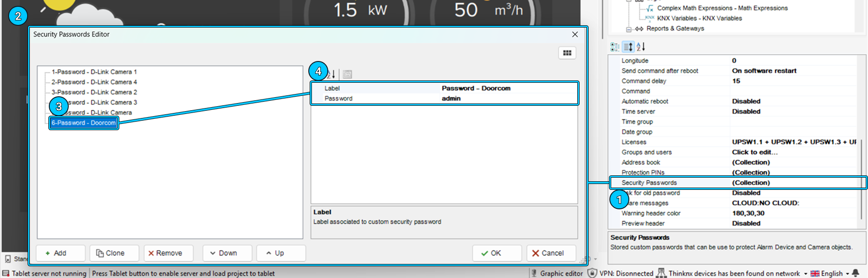
Task: Select 3-Password - D-Link Camera 2
Action: coord(94,92)
